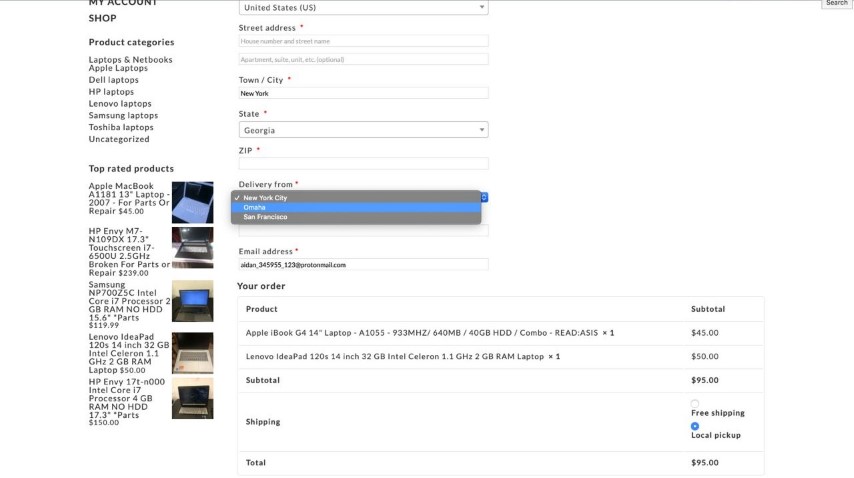Click the Town / City field
The height and width of the screenshot is (478, 854).
click(363, 93)
